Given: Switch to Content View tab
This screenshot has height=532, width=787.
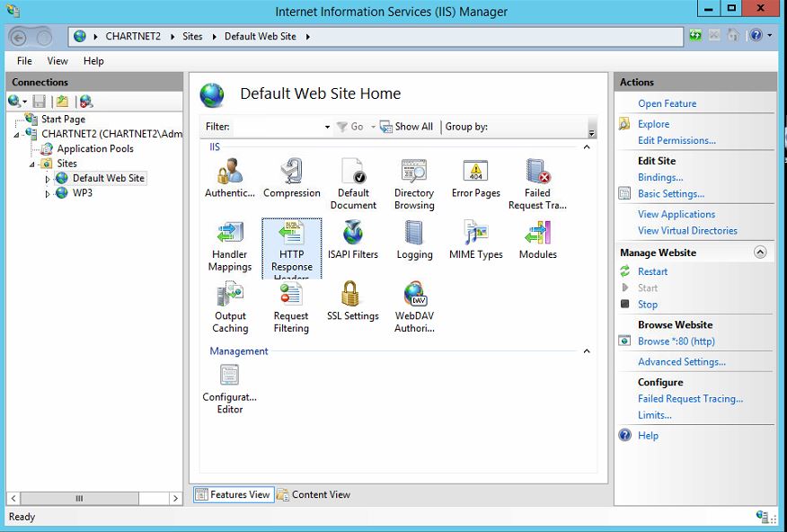Looking at the screenshot, I should pos(314,494).
